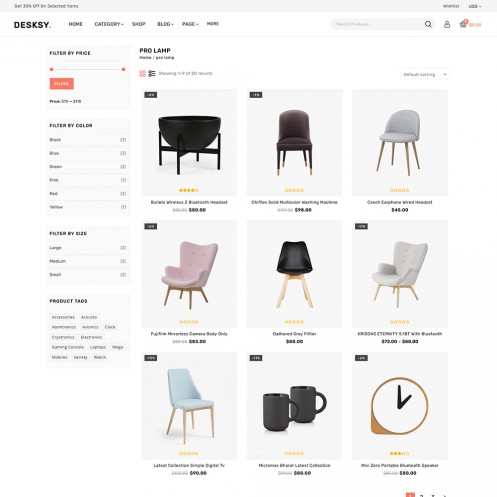This screenshot has width=497, height=497.
Task: Open the Default sorting dropdown
Action: pyautogui.click(x=425, y=74)
